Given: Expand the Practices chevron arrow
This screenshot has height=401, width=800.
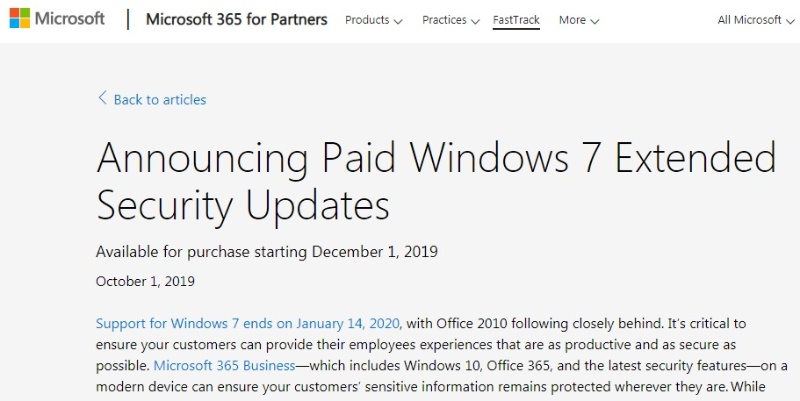Looking at the screenshot, I should pos(474,21).
